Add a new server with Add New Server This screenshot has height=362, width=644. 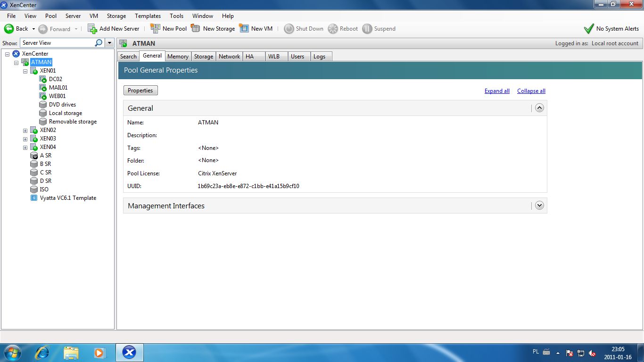[113, 28]
